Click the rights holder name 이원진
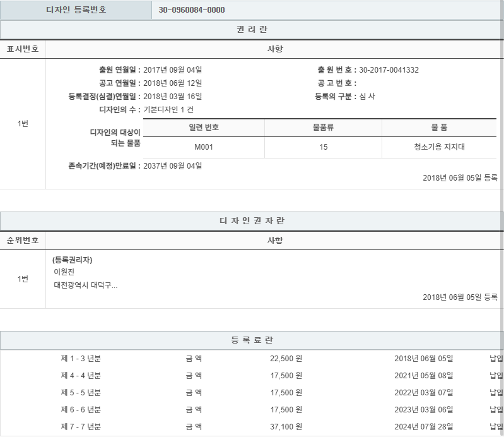This screenshot has width=504, height=437. pos(64,272)
